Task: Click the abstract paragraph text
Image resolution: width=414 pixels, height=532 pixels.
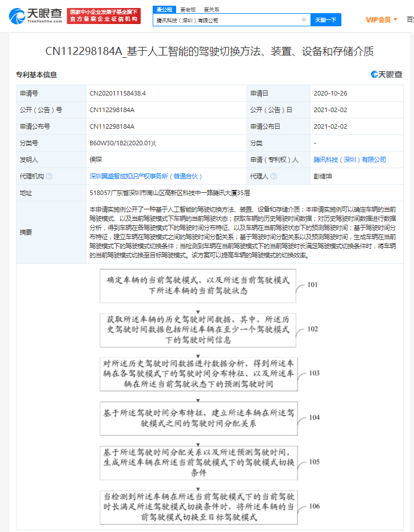Action: point(243,232)
